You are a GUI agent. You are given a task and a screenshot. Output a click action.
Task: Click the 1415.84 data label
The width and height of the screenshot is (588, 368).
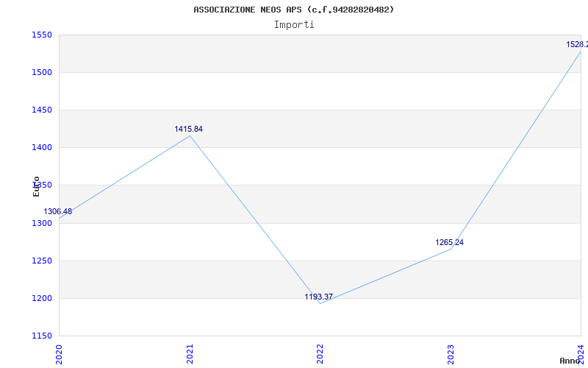189,130
